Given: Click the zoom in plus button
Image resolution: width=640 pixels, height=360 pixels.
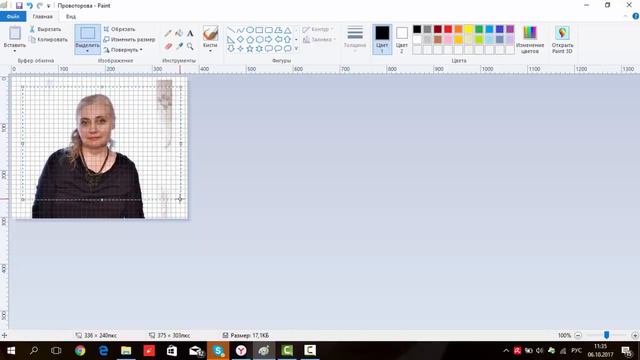Looking at the screenshot, I should pos(635,335).
